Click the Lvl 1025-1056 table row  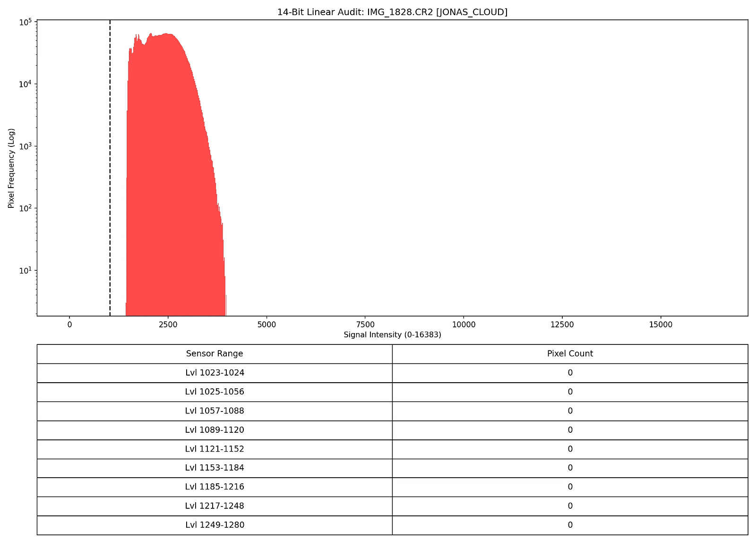point(215,392)
